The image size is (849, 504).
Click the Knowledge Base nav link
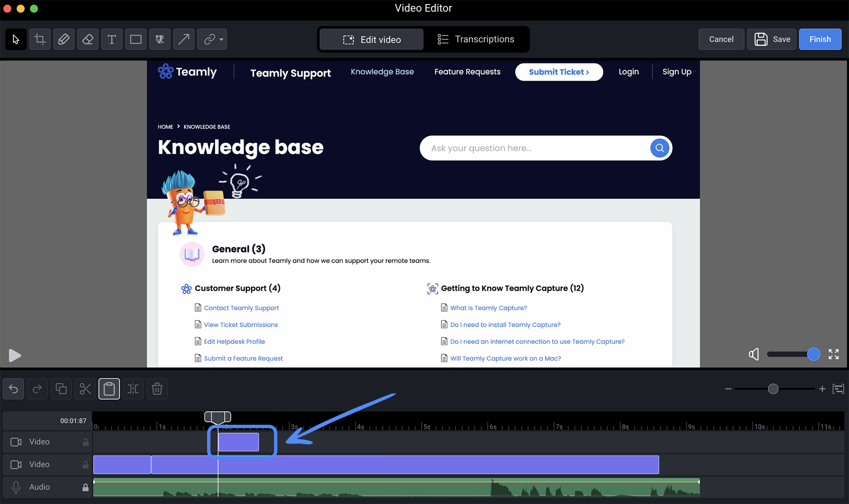(x=382, y=72)
